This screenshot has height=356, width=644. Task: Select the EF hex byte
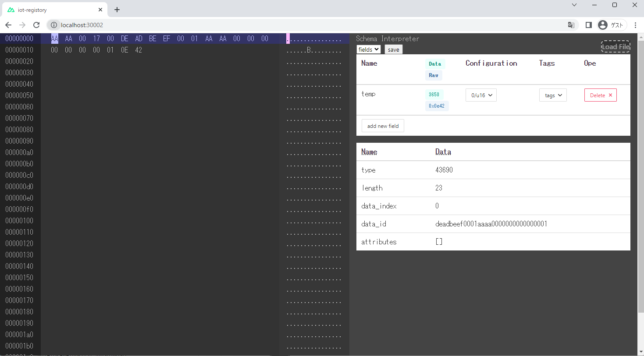tap(167, 39)
